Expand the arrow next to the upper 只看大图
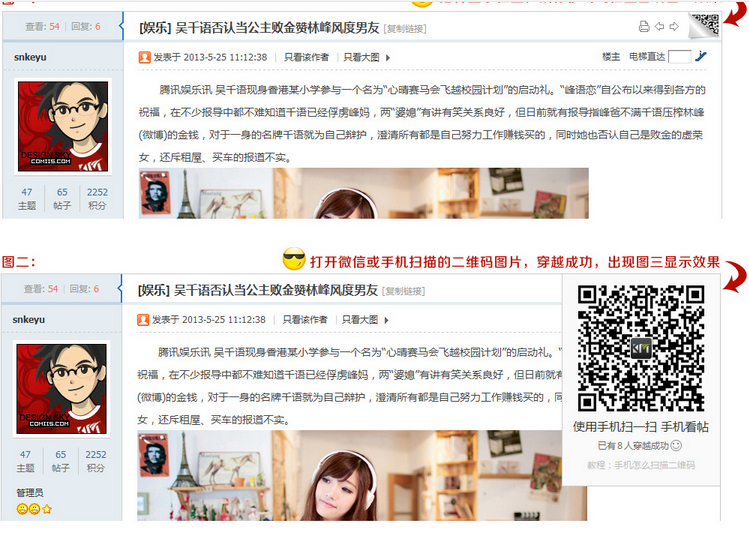The height and width of the screenshot is (545, 749). 388,58
